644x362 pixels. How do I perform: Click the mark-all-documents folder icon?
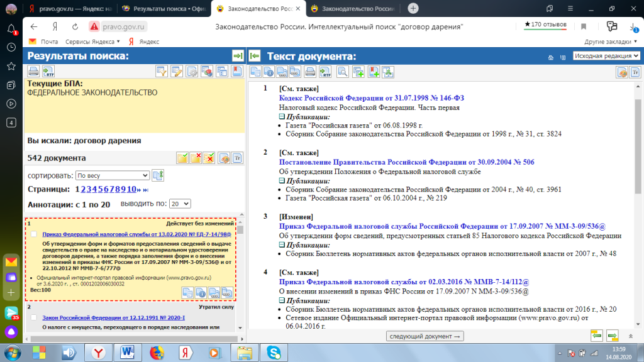pos(182,158)
